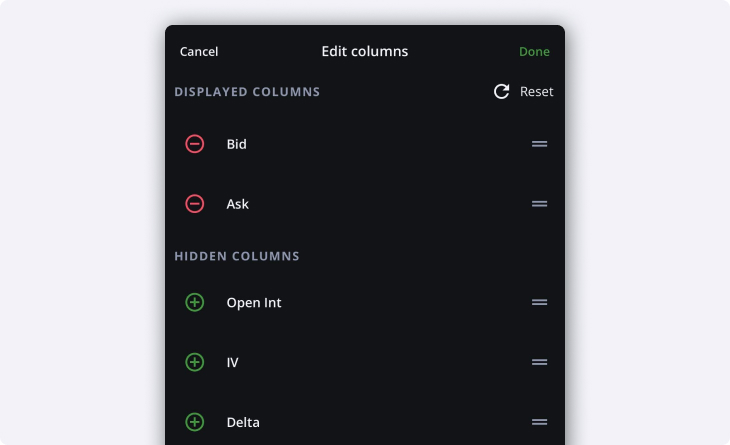The height and width of the screenshot is (445, 730).
Task: Click the Open Int row drag handle
Action: click(539, 302)
